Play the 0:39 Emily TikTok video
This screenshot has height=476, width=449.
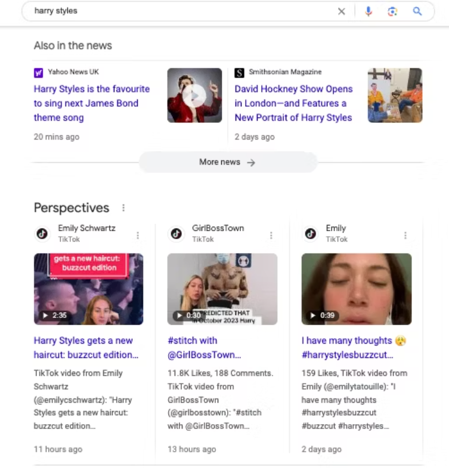tap(356, 289)
